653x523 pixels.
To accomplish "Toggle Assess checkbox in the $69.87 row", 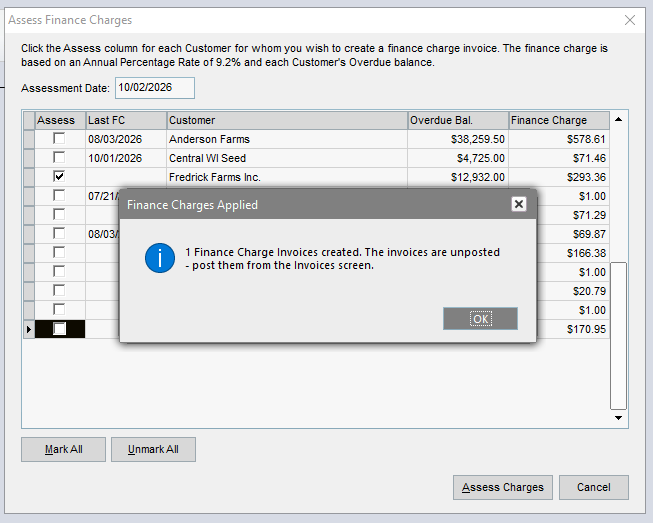I will 59,234.
